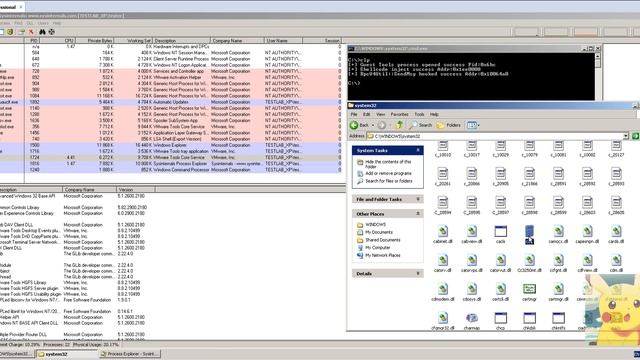Expand the Details panel

pyautogui.click(x=418, y=273)
